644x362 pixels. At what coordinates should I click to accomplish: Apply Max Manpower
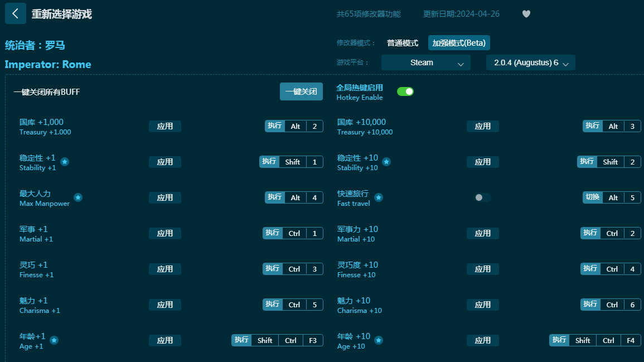pyautogui.click(x=164, y=197)
